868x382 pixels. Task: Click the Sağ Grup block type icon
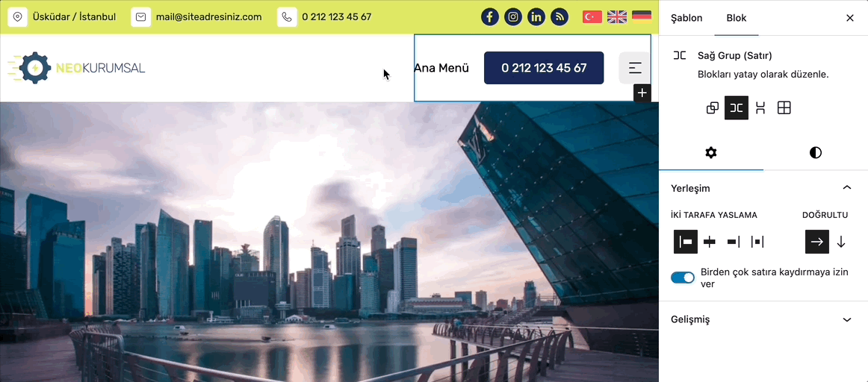(680, 55)
